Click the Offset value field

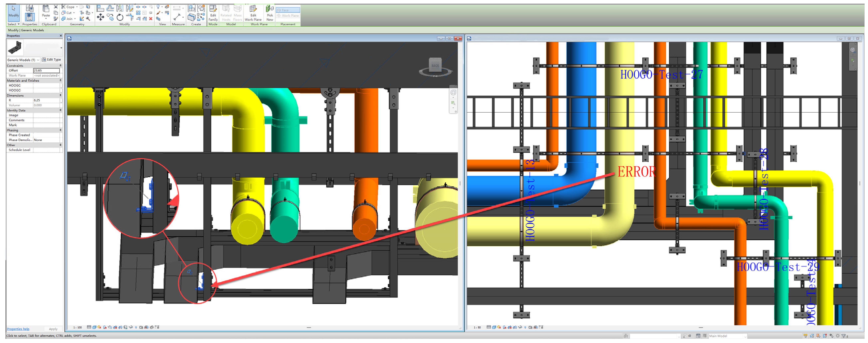click(46, 70)
